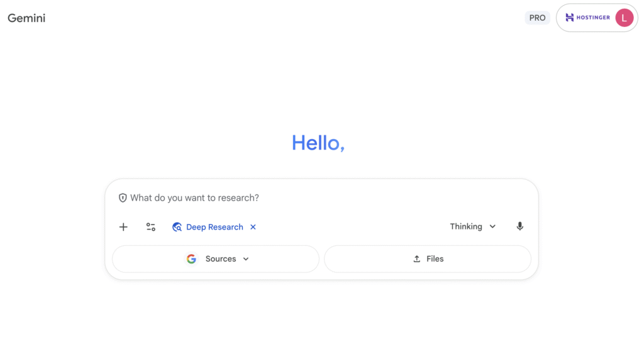
Task: Click the Deep Research magnifier icon
Action: 177,227
